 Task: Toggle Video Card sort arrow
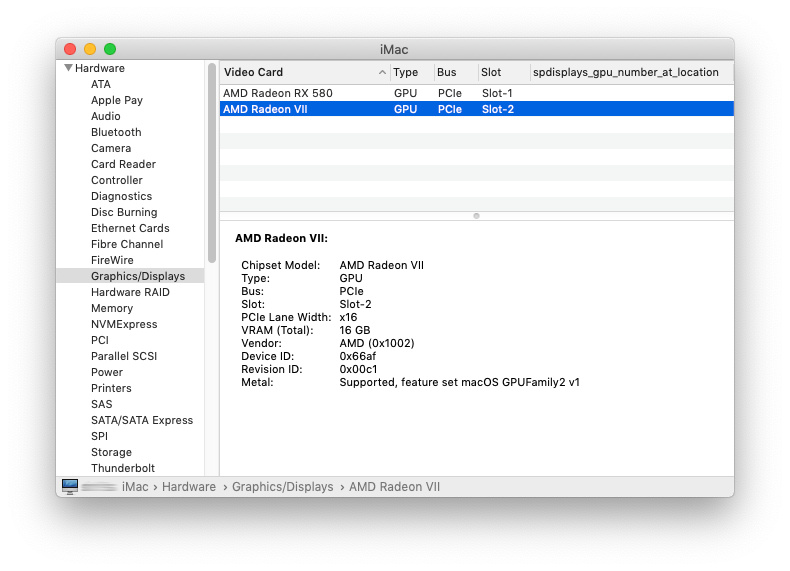pos(382,73)
